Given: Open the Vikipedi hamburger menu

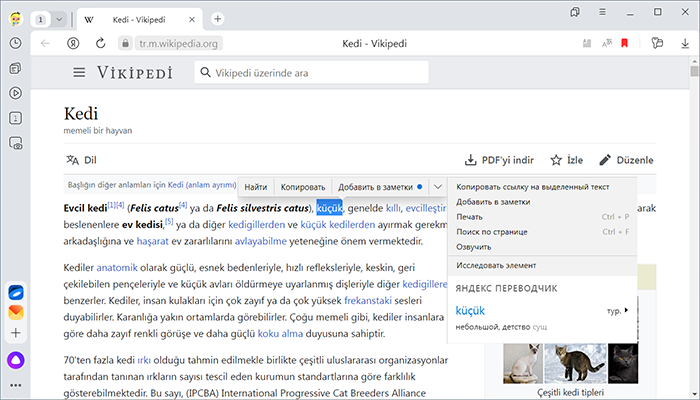Looking at the screenshot, I should coord(80,73).
